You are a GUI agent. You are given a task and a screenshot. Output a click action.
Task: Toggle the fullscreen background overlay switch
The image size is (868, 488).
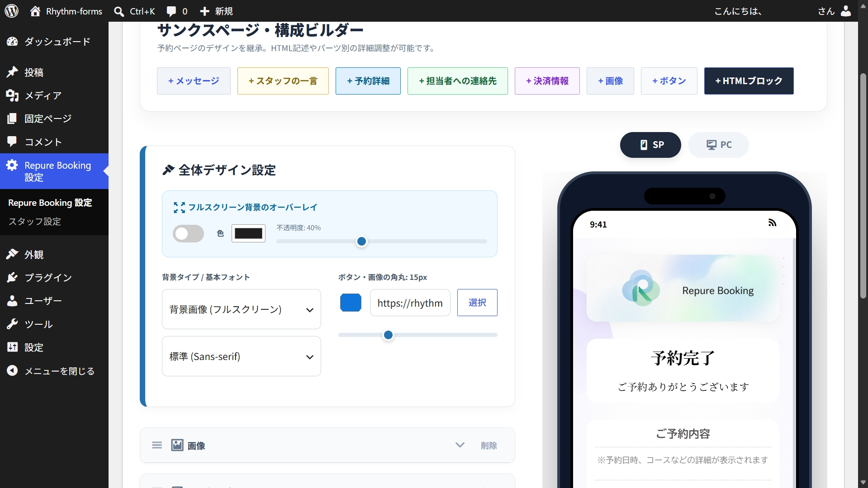[188, 233]
